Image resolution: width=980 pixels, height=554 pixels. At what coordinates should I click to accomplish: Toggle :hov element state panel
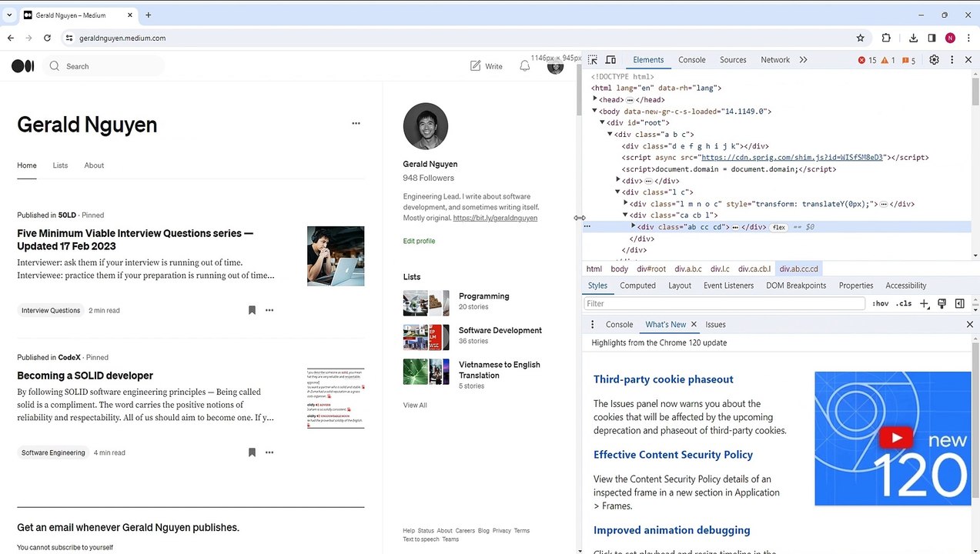[881, 304]
